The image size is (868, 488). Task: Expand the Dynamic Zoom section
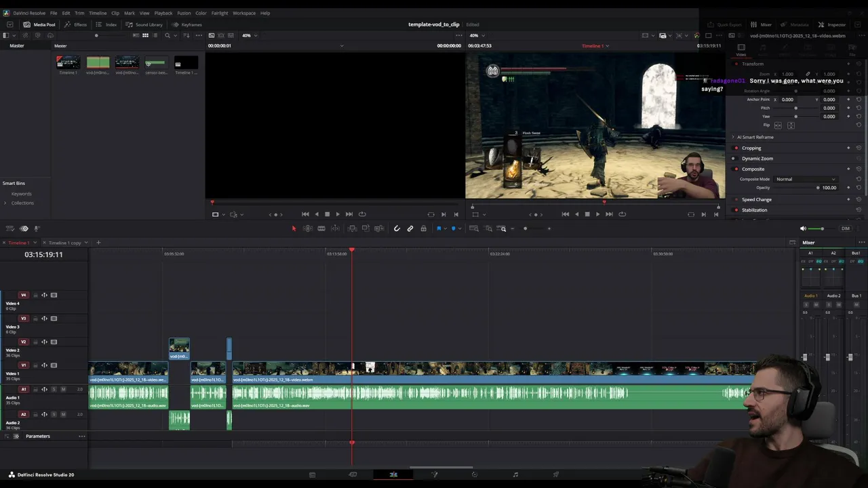tap(757, 159)
